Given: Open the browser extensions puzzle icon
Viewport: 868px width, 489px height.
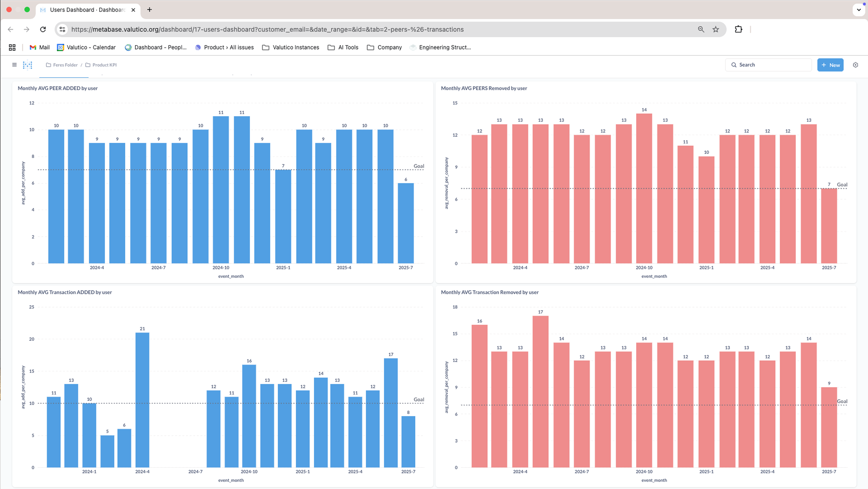Looking at the screenshot, I should point(738,29).
